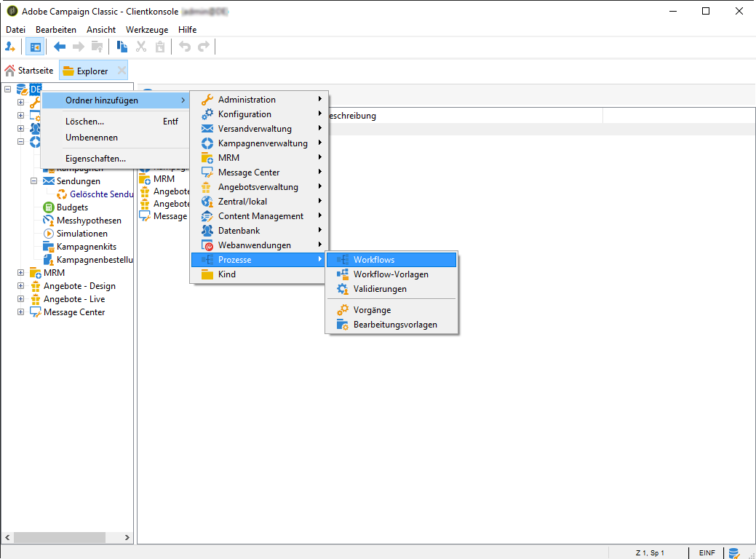Collapse the Sendungen tree node

pos(33,181)
